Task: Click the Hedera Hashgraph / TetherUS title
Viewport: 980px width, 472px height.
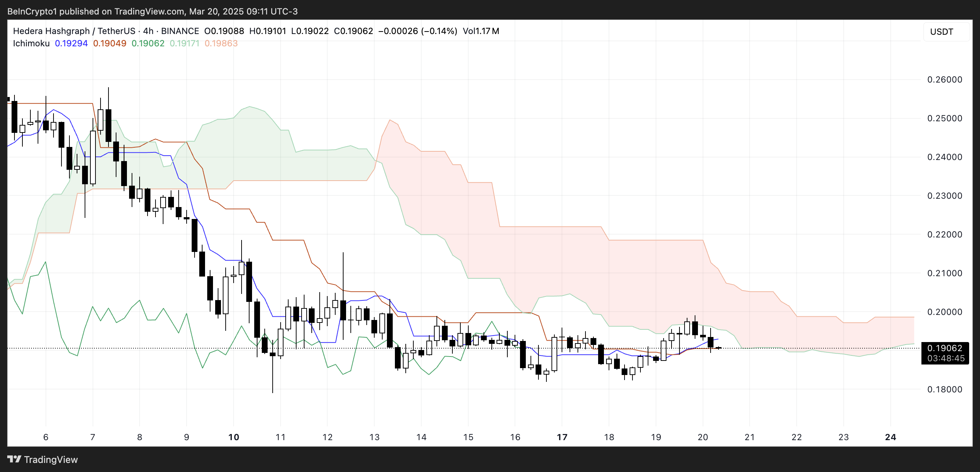Action: click(x=74, y=31)
